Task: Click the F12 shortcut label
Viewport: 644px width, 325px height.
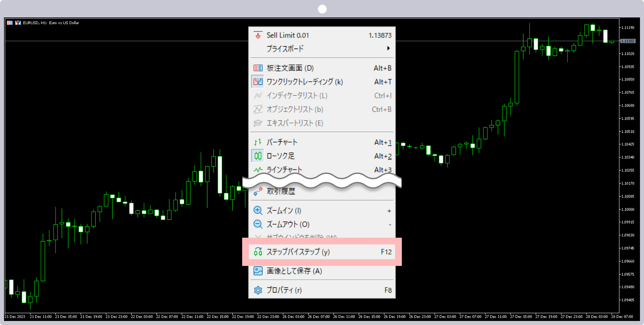Action: click(386, 252)
